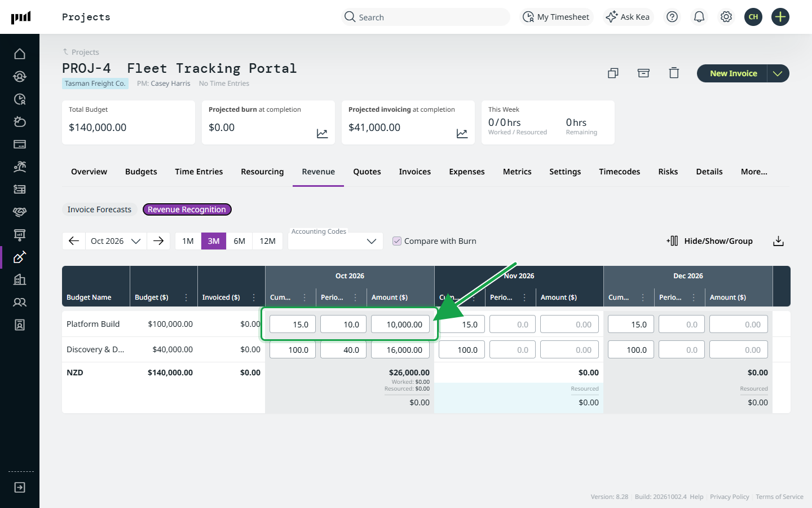Open the More... tab menu

coord(754,172)
